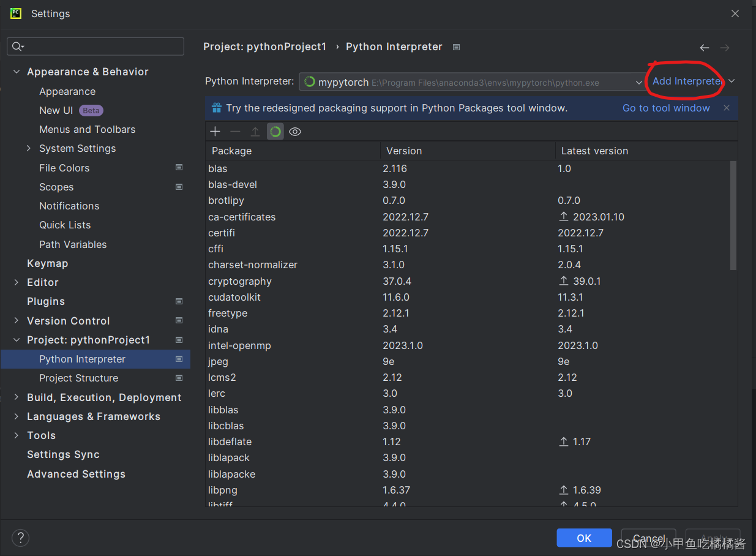Click the search magnifier icon
This screenshot has height=556, width=756.
pos(17,47)
